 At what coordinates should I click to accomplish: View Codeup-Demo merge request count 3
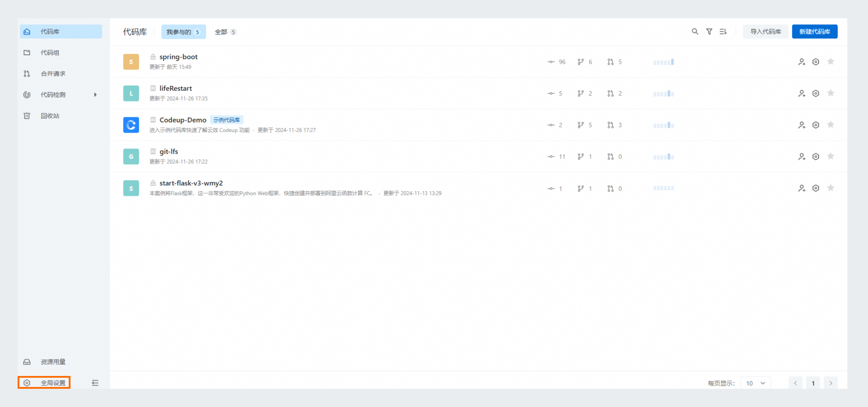[615, 125]
